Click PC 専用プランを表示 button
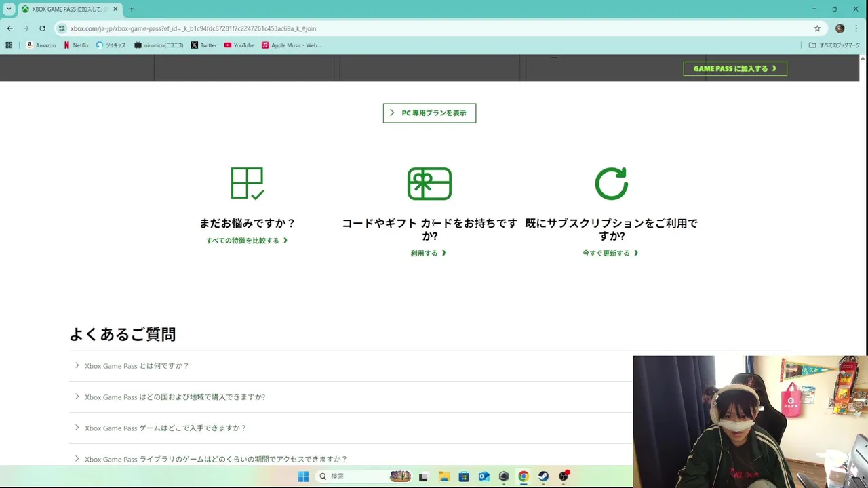 (x=429, y=113)
